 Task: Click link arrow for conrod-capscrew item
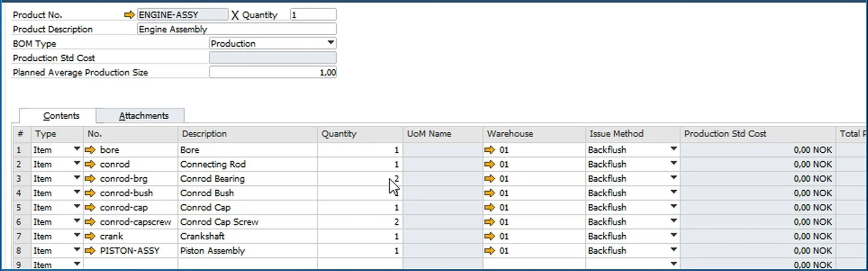[x=90, y=222]
